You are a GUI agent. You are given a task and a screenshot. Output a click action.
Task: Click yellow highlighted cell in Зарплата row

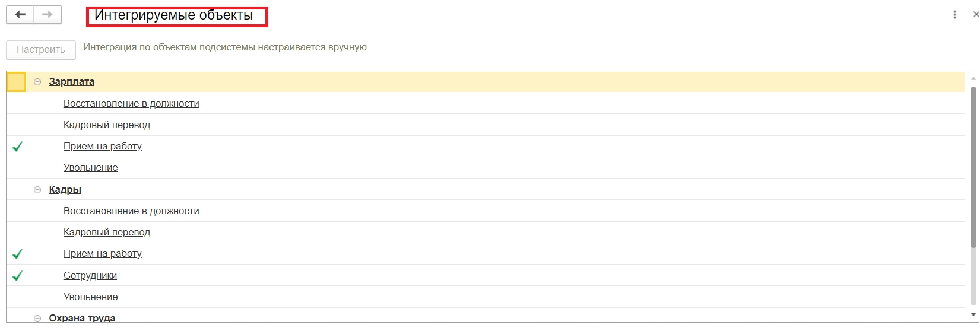coord(17,82)
